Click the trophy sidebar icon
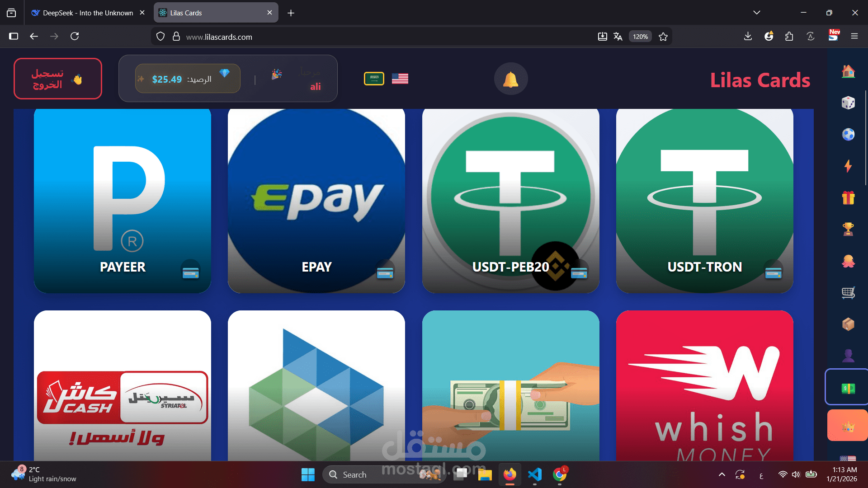Image resolution: width=868 pixels, height=488 pixels. [848, 229]
